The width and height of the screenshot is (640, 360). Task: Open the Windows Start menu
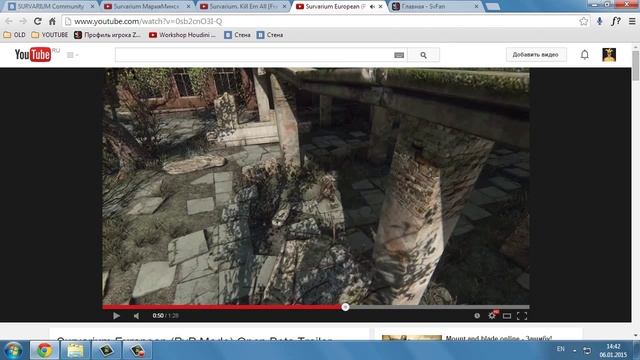13,350
